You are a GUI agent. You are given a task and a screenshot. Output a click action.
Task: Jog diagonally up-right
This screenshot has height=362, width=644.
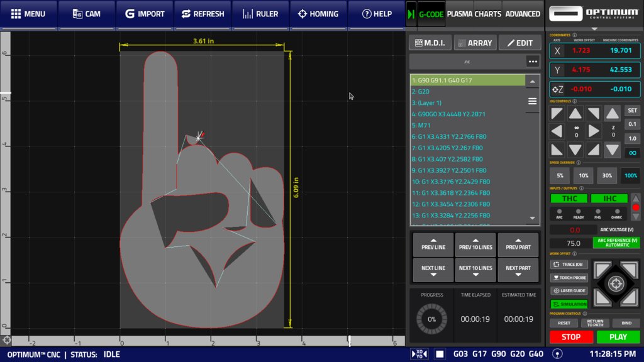[x=594, y=114]
